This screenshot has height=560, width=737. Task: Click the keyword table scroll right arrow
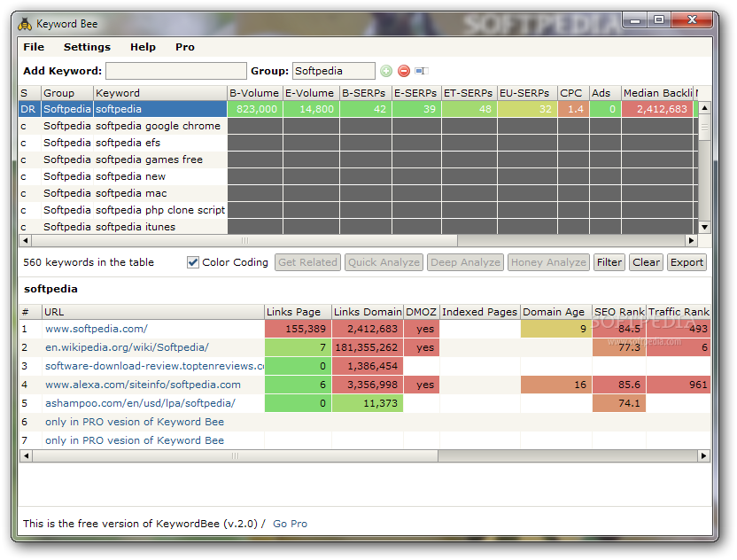coord(691,241)
